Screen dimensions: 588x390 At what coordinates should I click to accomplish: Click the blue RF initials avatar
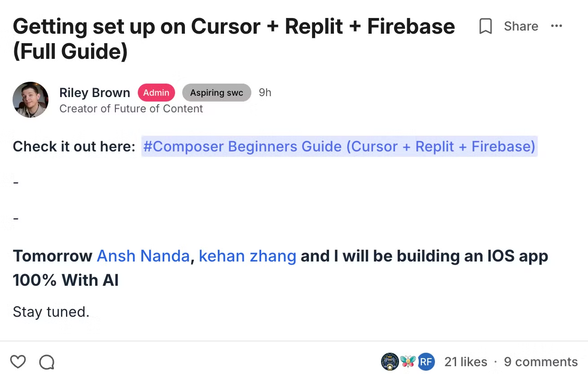(426, 362)
